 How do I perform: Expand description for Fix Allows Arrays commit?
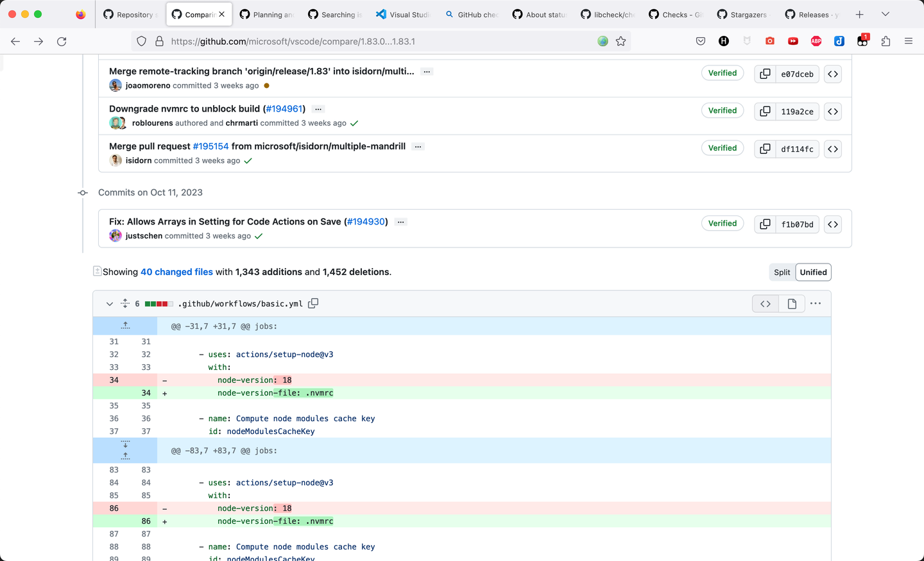400,222
